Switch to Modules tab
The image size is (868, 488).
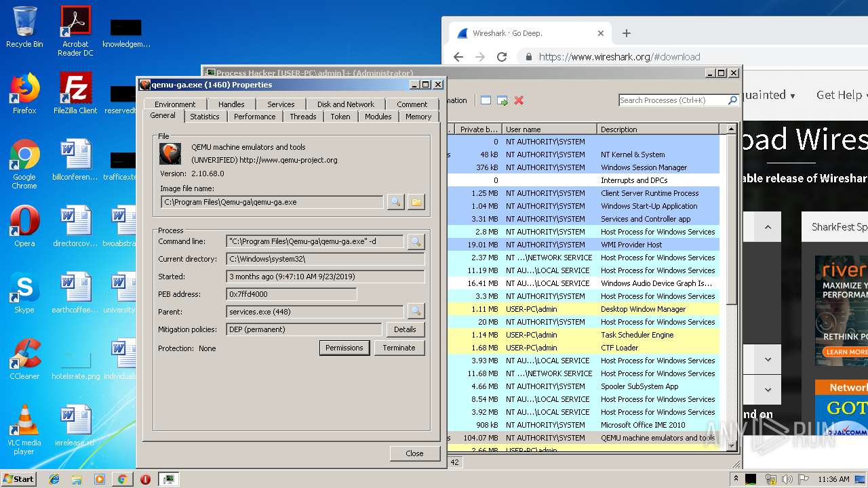[378, 117]
